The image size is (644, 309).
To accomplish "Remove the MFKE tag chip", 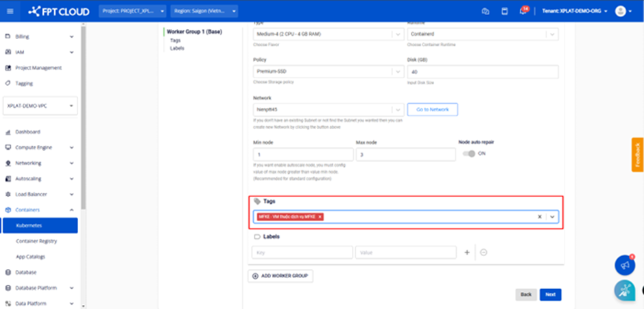I will (320, 216).
